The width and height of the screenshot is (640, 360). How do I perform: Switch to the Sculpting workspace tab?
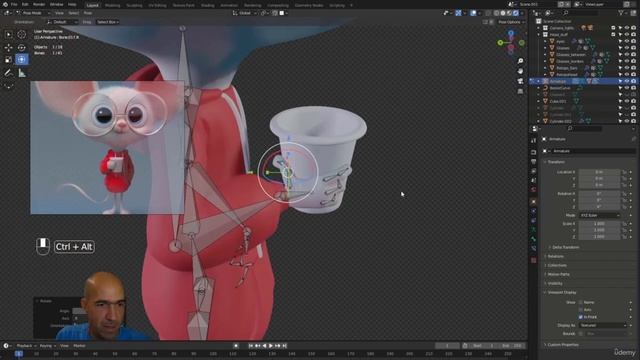[x=134, y=5]
